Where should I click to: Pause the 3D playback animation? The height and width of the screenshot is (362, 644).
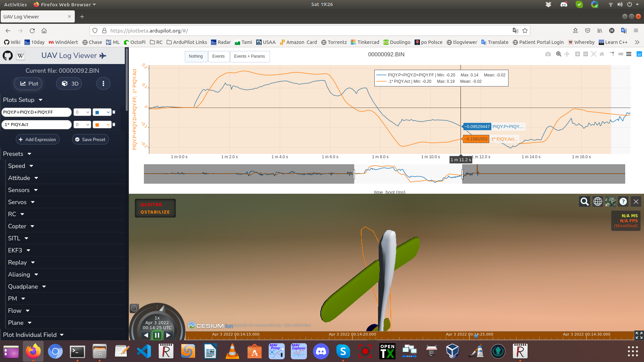[x=157, y=335]
